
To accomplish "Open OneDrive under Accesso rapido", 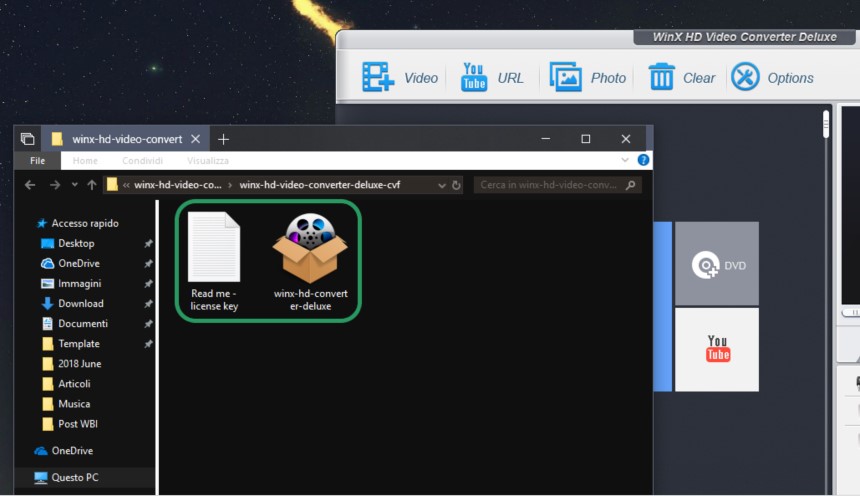I will pyautogui.click(x=78, y=263).
